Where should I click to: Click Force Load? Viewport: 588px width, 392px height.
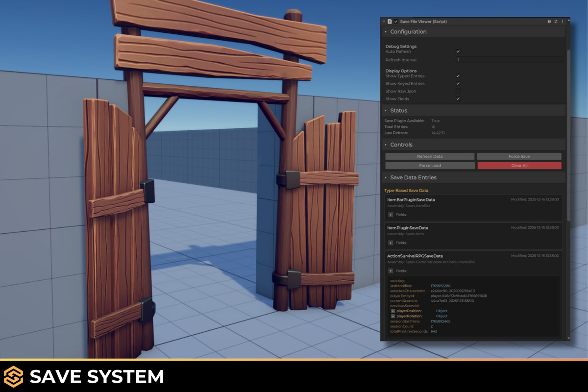(x=430, y=165)
